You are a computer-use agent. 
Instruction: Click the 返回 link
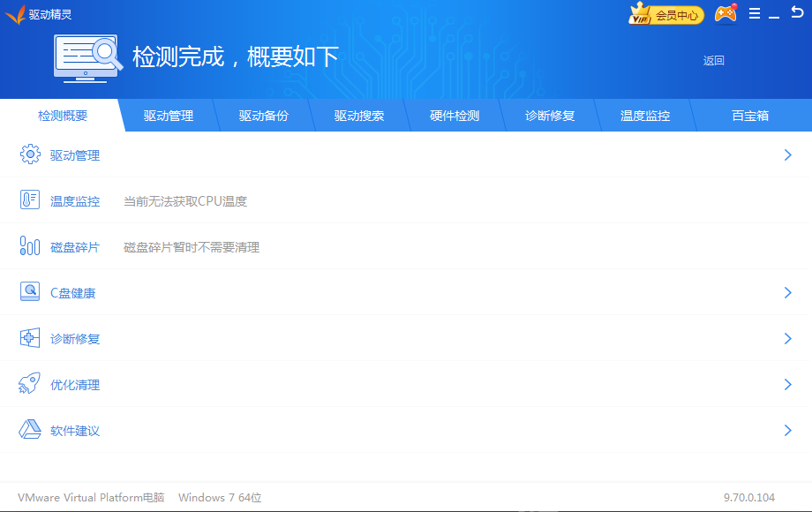pos(713,61)
